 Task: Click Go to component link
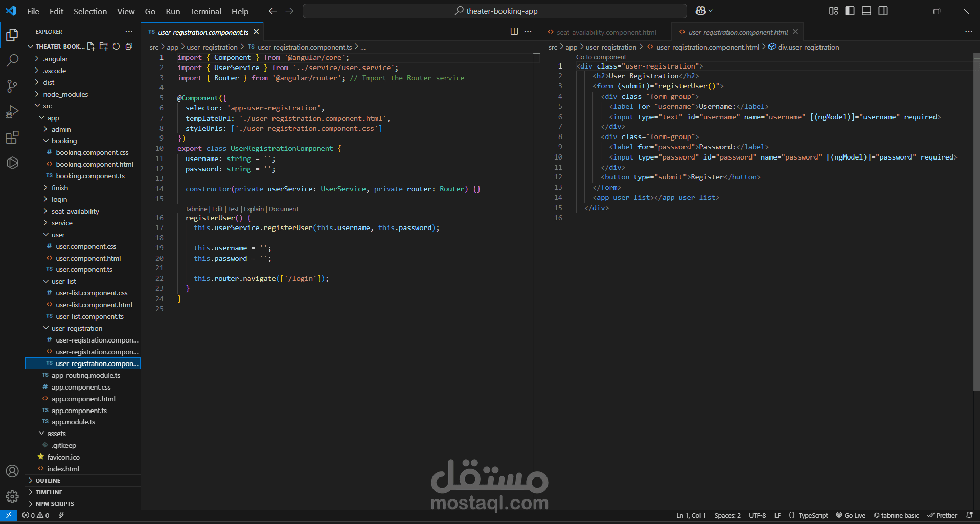[601, 57]
